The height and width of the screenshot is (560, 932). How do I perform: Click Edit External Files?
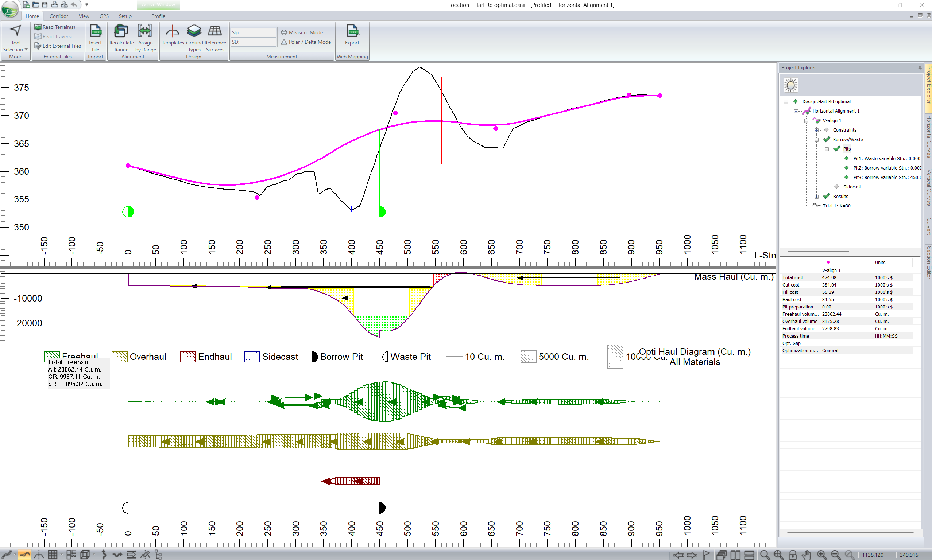point(58,46)
